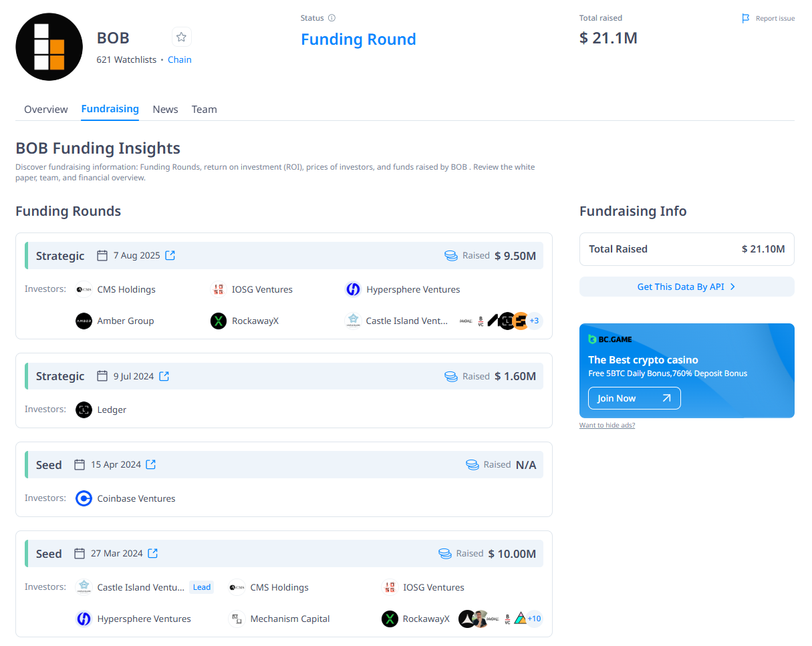This screenshot has height=646, width=812.
Task: Go to the Team tab
Action: point(204,109)
